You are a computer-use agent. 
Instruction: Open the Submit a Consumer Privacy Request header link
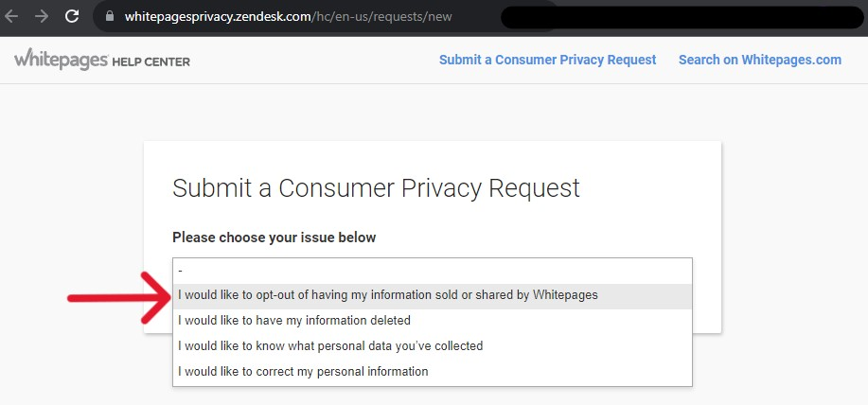coord(547,60)
